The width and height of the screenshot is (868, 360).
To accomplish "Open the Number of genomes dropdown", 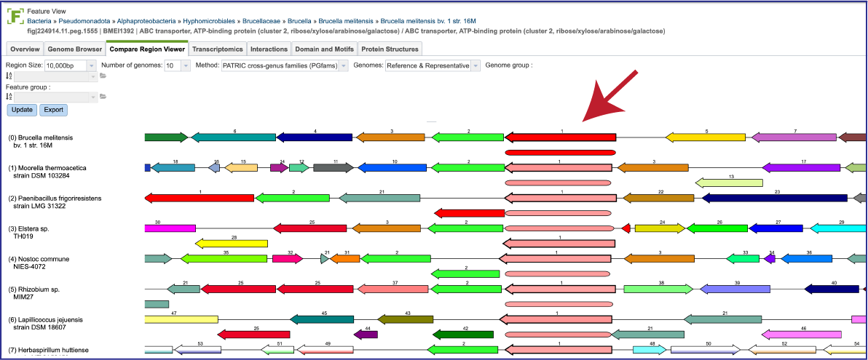I will (185, 65).
